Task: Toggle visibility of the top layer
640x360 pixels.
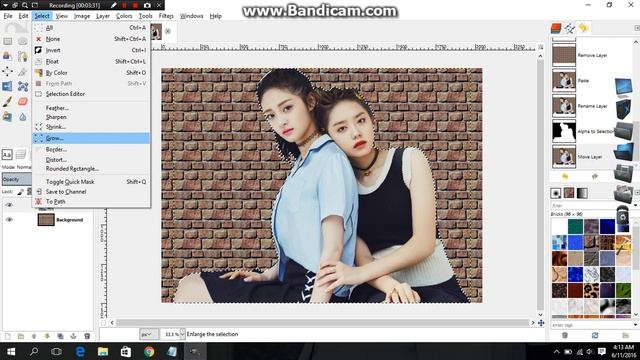Action: coord(9,205)
